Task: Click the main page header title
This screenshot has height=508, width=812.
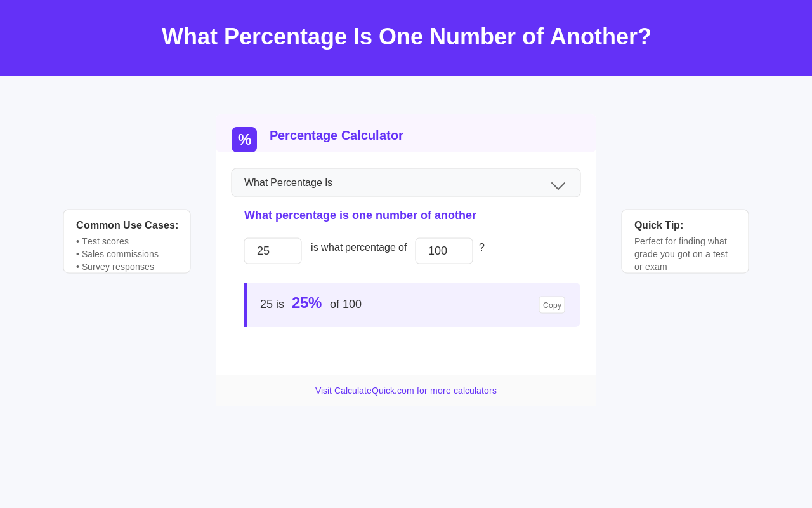Action: [x=406, y=37]
